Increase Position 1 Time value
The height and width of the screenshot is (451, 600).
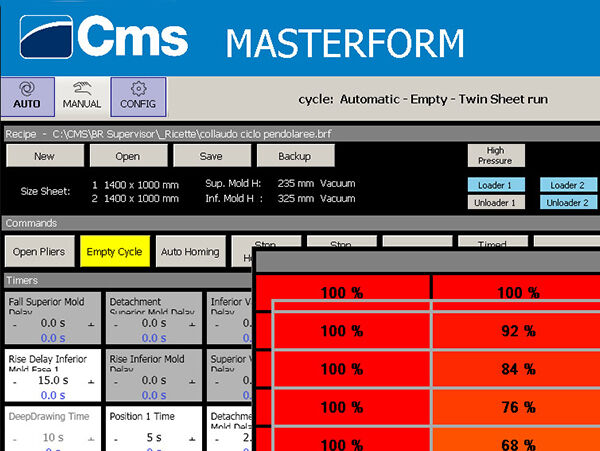point(193,437)
